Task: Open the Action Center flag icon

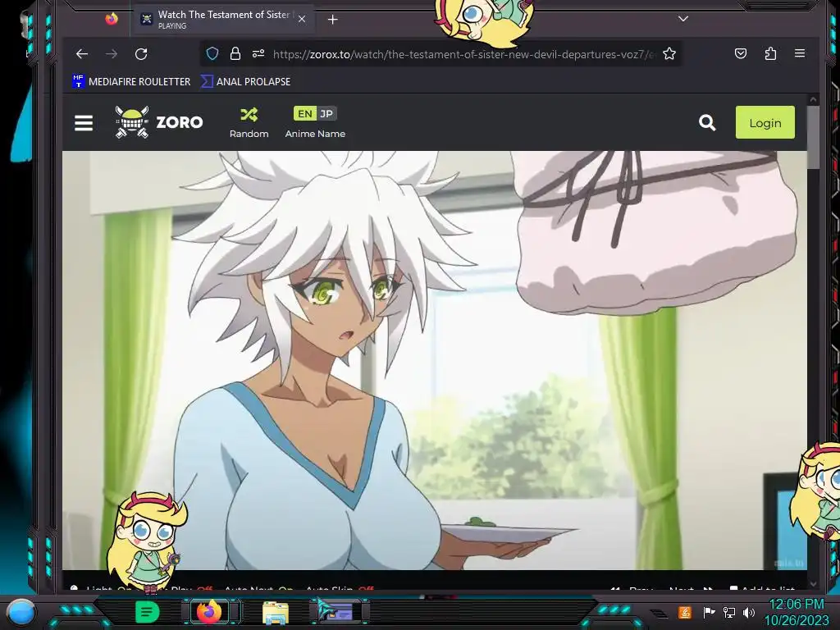Action: click(709, 612)
